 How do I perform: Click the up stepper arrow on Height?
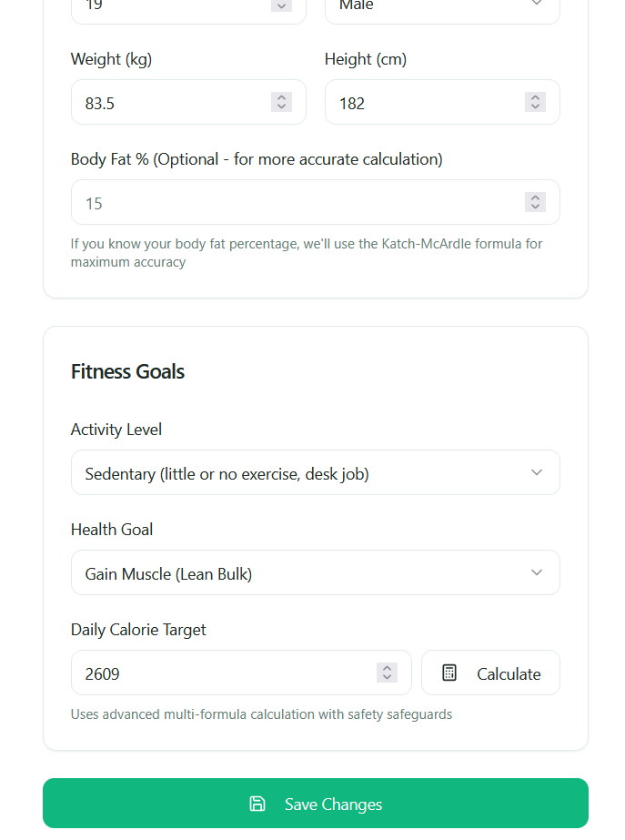[535, 97]
